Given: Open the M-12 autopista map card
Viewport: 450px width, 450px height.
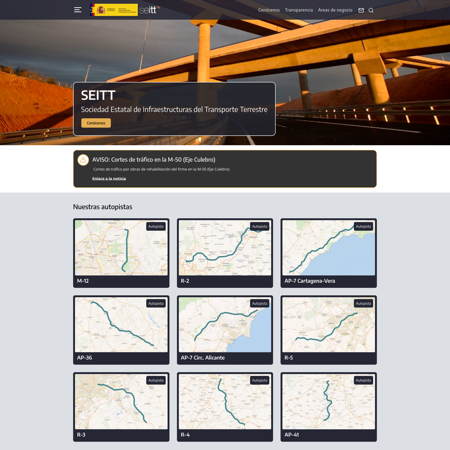Looking at the screenshot, I should [121, 253].
